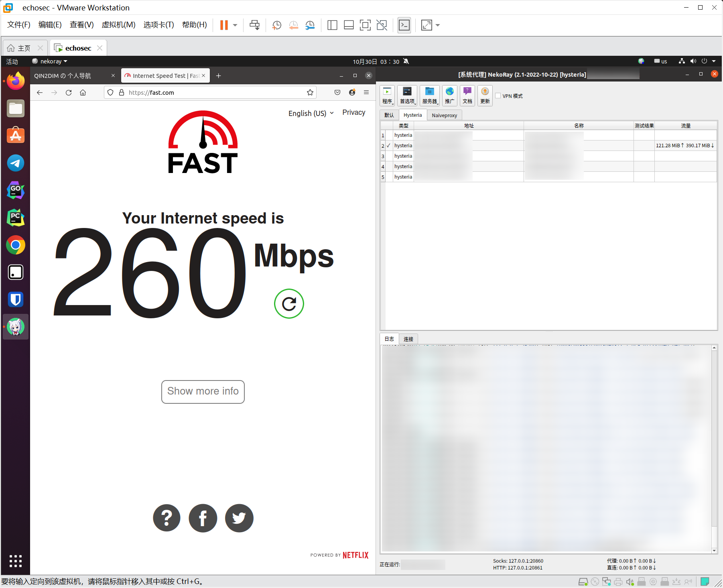This screenshot has width=723, height=588.
Task: Bookmark this page with the star icon
Action: coord(310,93)
